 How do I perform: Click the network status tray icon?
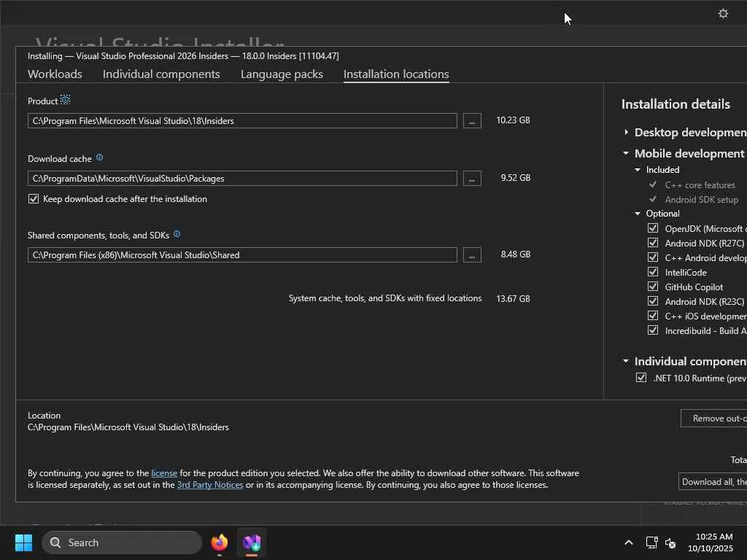(x=651, y=542)
